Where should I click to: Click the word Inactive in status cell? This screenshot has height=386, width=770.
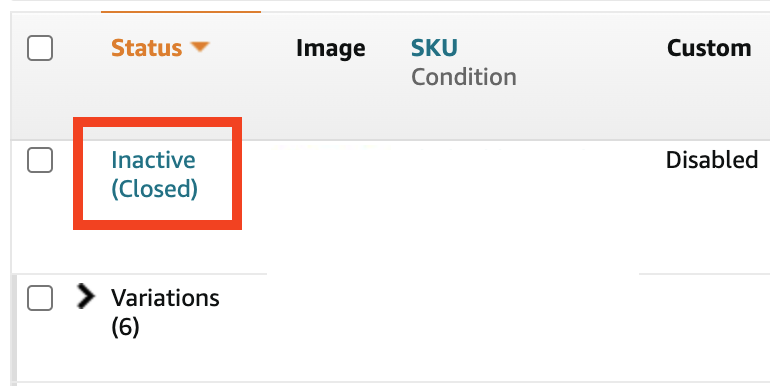[x=153, y=160]
